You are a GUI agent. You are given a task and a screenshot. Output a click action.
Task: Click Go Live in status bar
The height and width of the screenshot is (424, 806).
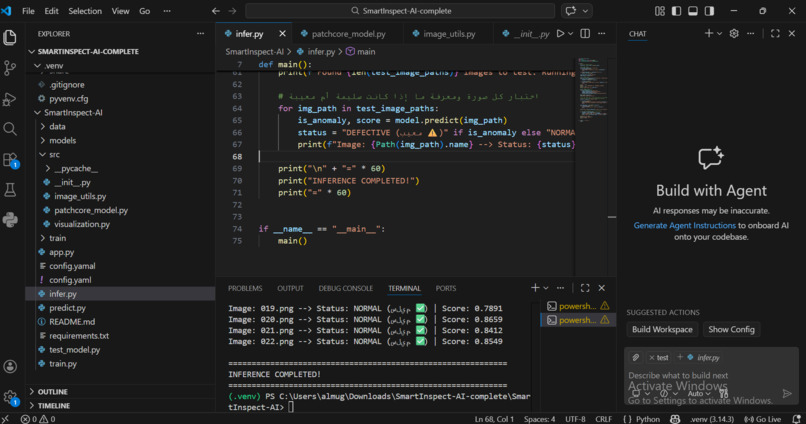pos(762,419)
